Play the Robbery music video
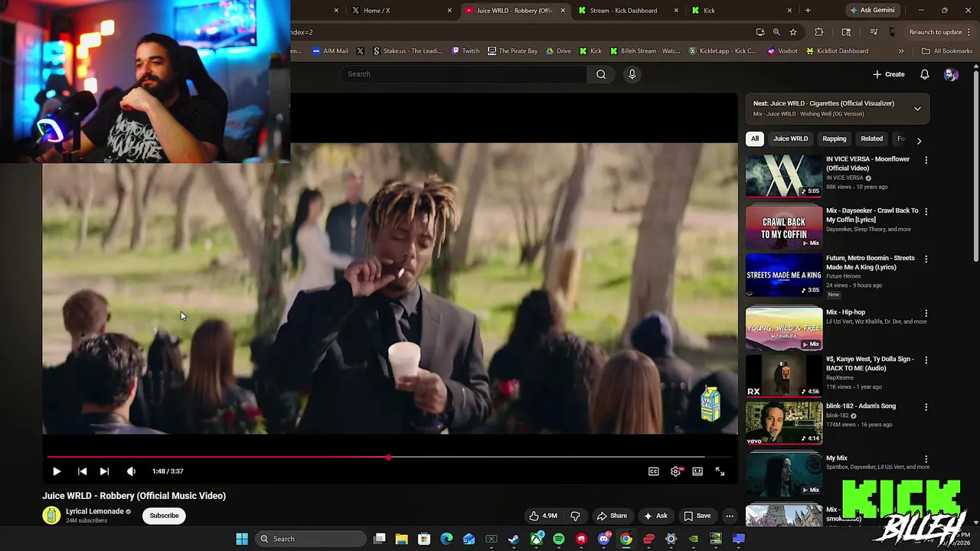980x551 pixels. [57, 471]
